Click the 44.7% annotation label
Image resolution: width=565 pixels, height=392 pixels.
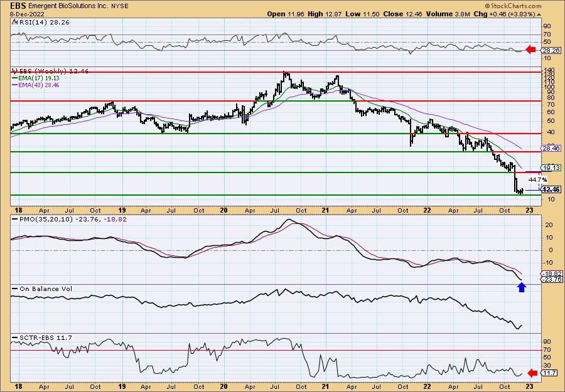[537, 179]
